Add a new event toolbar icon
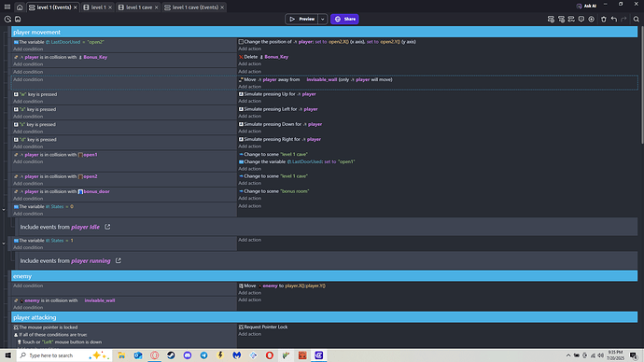The width and height of the screenshot is (644, 362). (551, 19)
